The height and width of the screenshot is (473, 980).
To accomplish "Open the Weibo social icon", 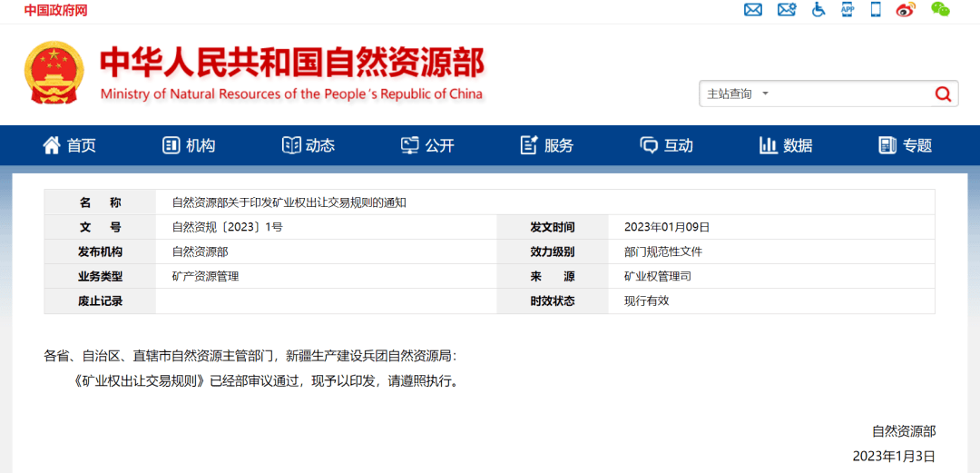I will [906, 10].
